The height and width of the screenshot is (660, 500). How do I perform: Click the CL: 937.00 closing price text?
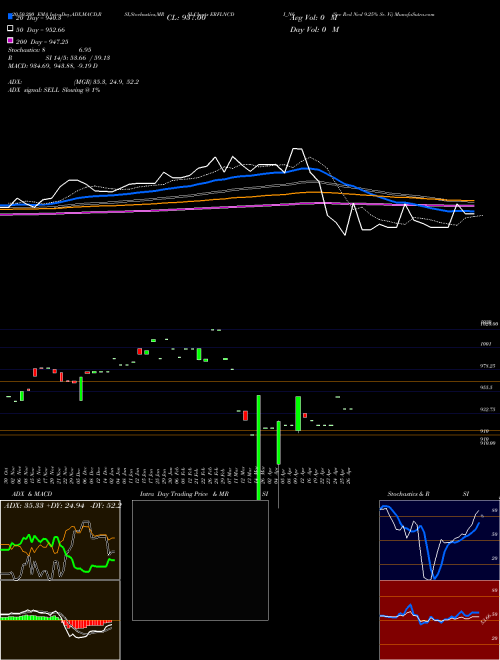186,18
